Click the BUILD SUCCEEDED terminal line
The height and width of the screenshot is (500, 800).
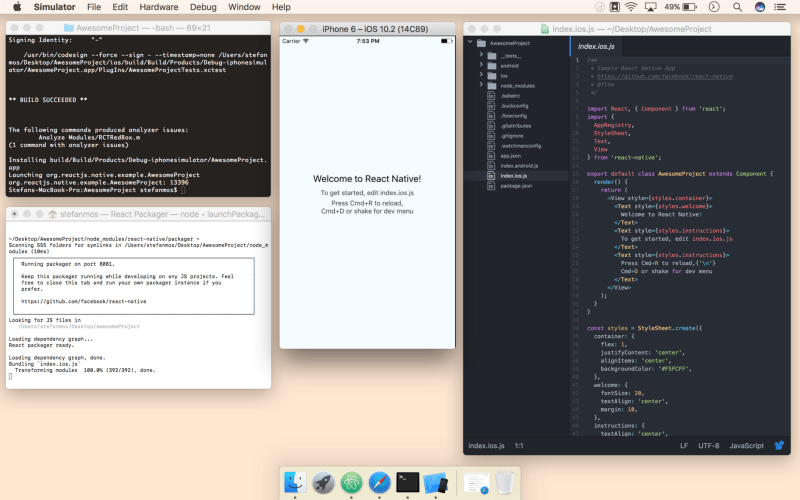[x=48, y=100]
